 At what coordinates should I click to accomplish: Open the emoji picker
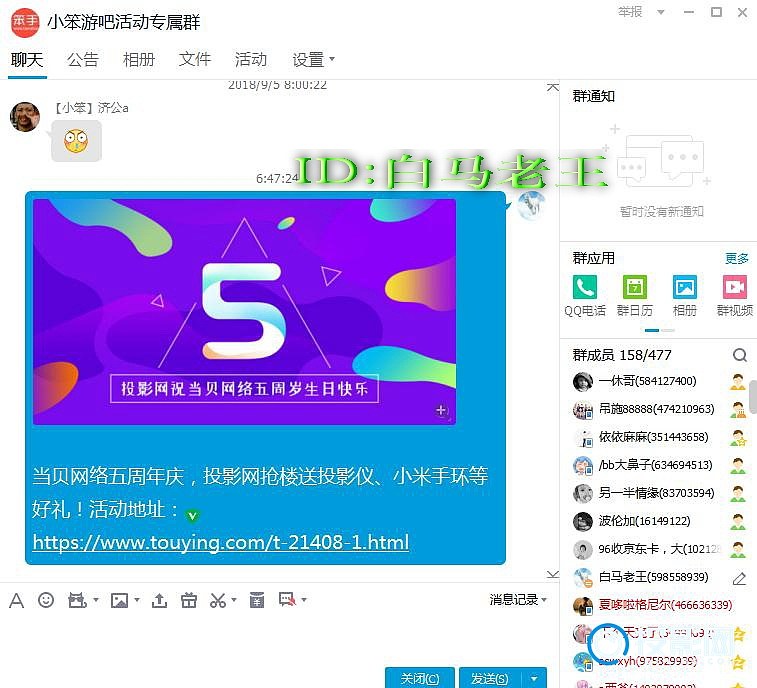click(x=46, y=600)
